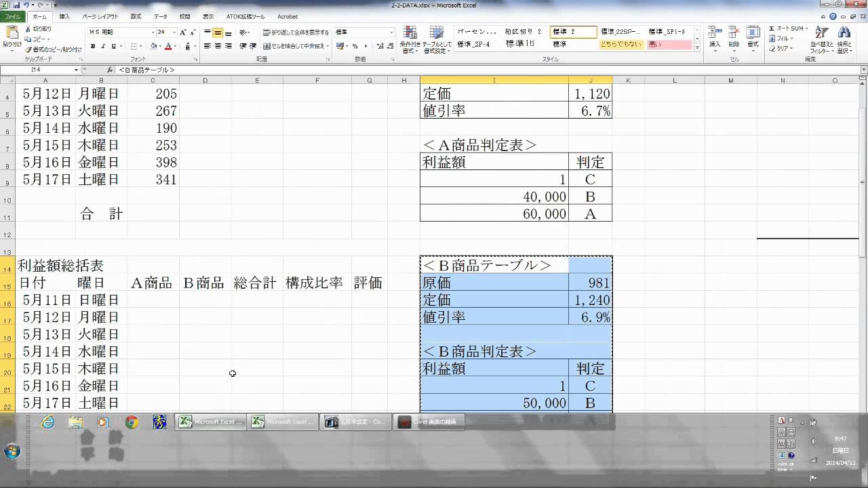This screenshot has height=488, width=868.
Task: Click the formula bar showing ＜B商品テーブル＞
Action: 488,70
